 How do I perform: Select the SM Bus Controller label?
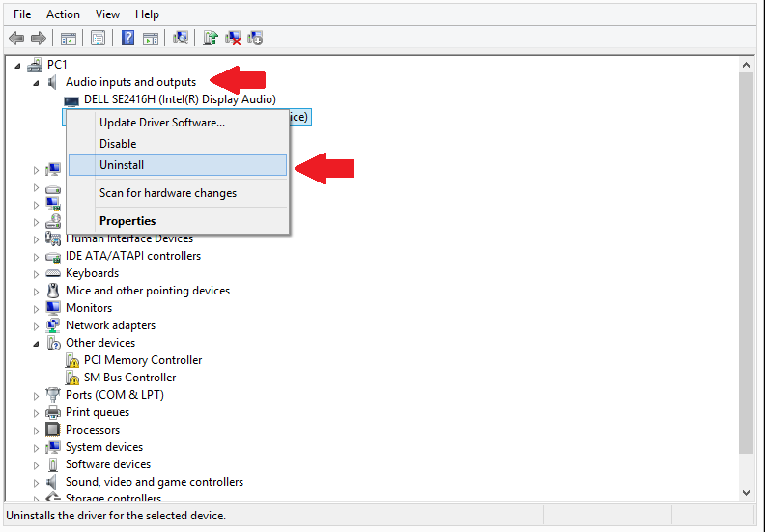[129, 378]
